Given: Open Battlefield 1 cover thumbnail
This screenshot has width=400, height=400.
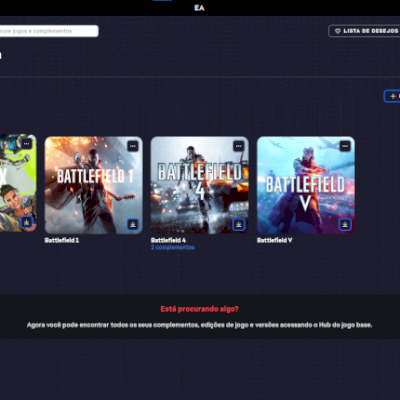Looking at the screenshot, I should pyautogui.click(x=94, y=185).
